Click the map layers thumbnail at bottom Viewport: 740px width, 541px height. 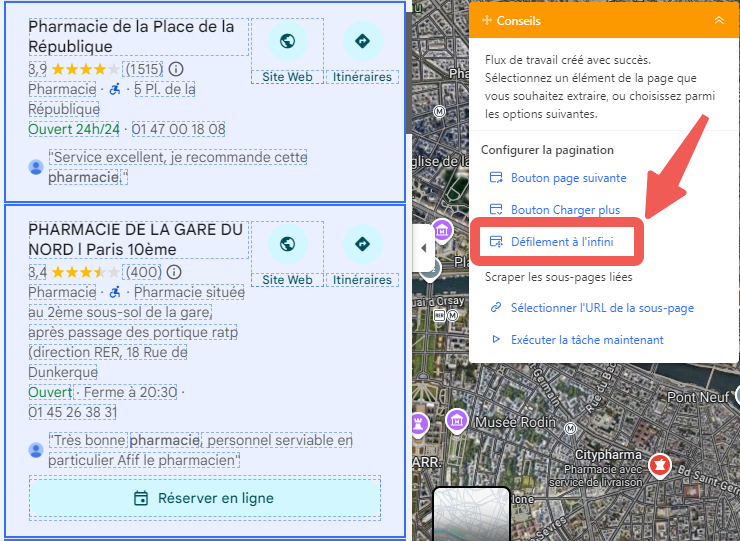(471, 514)
